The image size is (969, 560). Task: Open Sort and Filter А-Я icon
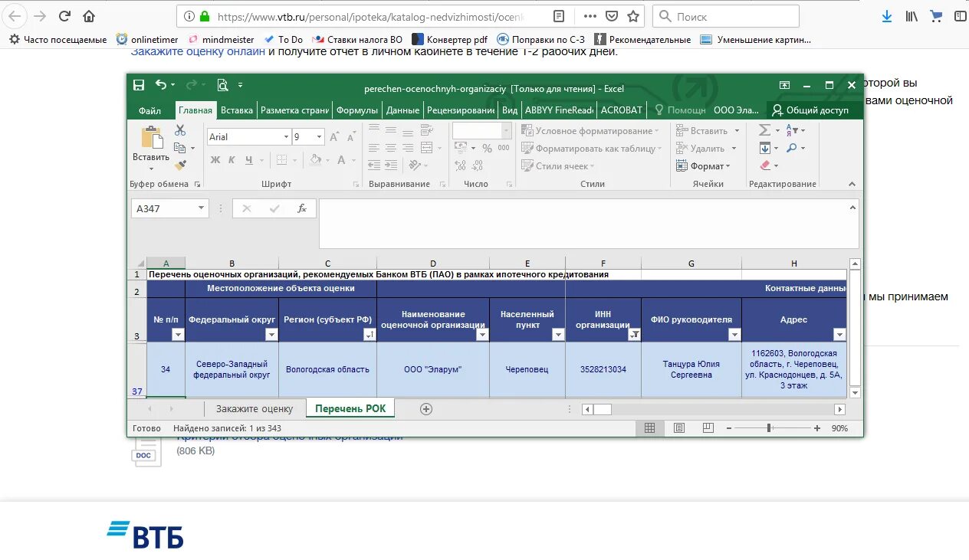coord(793,130)
